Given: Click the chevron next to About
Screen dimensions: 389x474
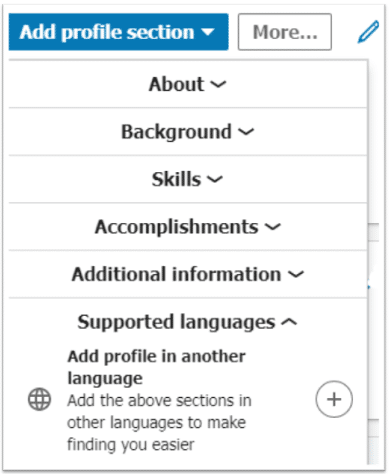Looking at the screenshot, I should point(218,84).
